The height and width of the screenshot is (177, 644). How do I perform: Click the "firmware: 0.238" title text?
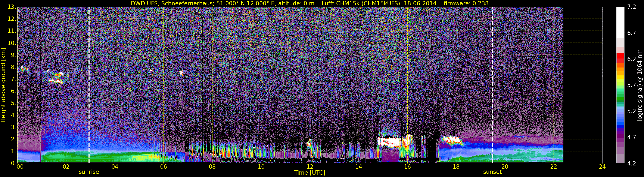[x=466, y=3]
